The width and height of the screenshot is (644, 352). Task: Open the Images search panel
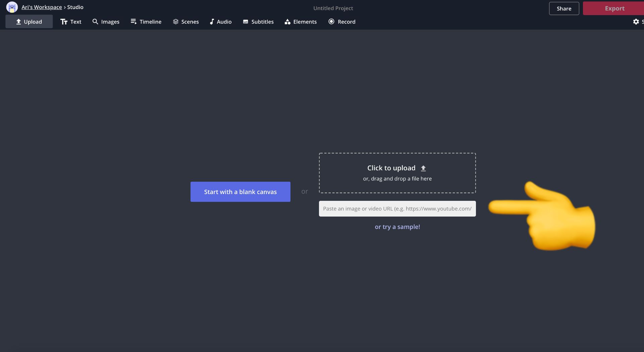coord(106,21)
